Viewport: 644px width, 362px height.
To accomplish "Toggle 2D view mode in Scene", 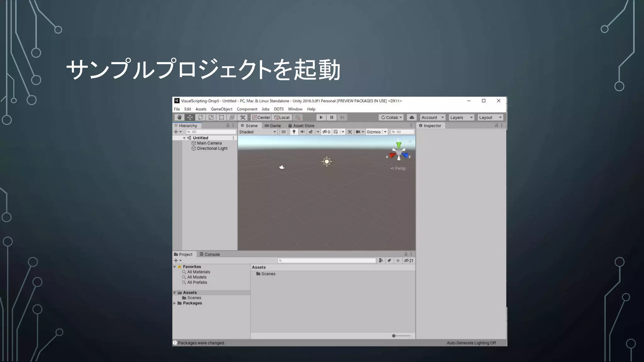I will (283, 132).
